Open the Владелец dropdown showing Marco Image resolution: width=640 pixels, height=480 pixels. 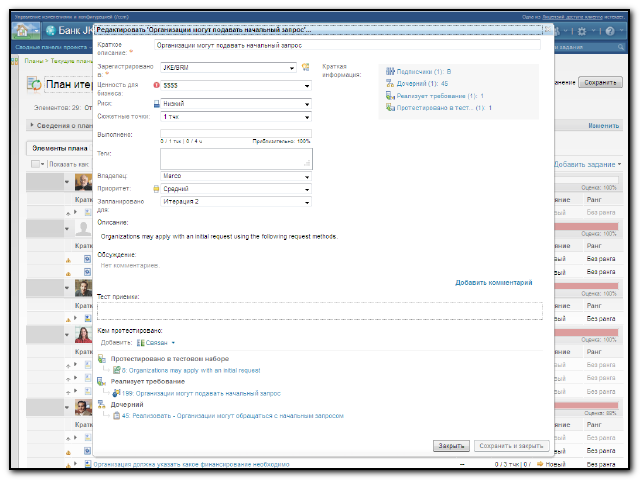[x=307, y=177]
